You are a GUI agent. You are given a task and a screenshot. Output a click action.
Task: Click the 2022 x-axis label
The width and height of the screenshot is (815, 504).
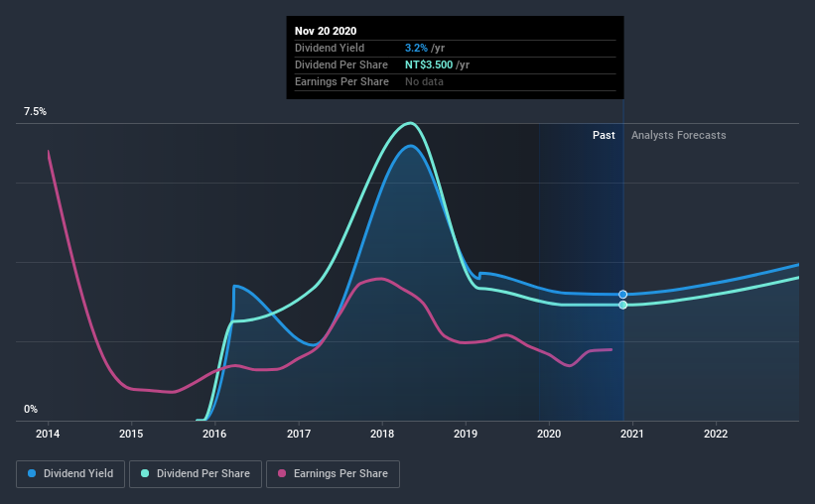pyautogui.click(x=716, y=434)
